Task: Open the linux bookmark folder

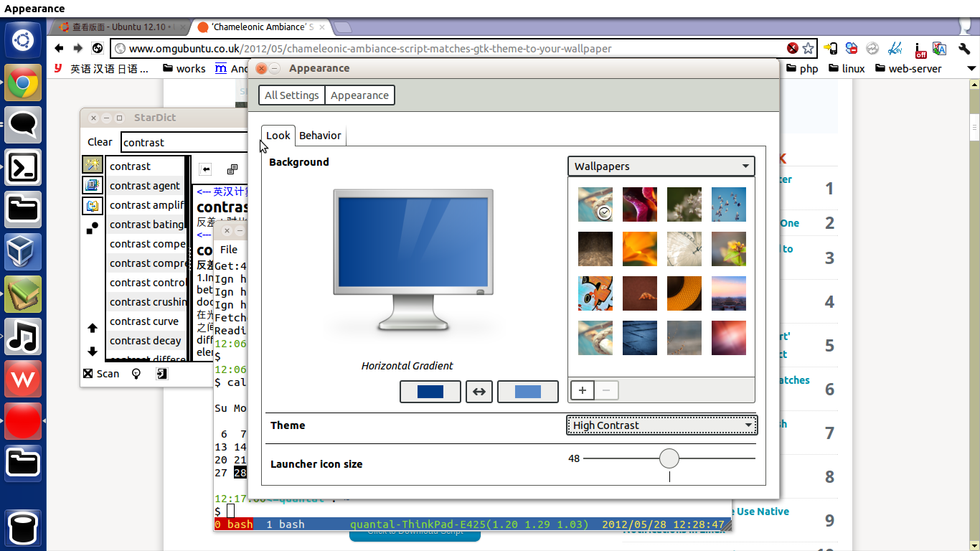Action: tap(847, 69)
